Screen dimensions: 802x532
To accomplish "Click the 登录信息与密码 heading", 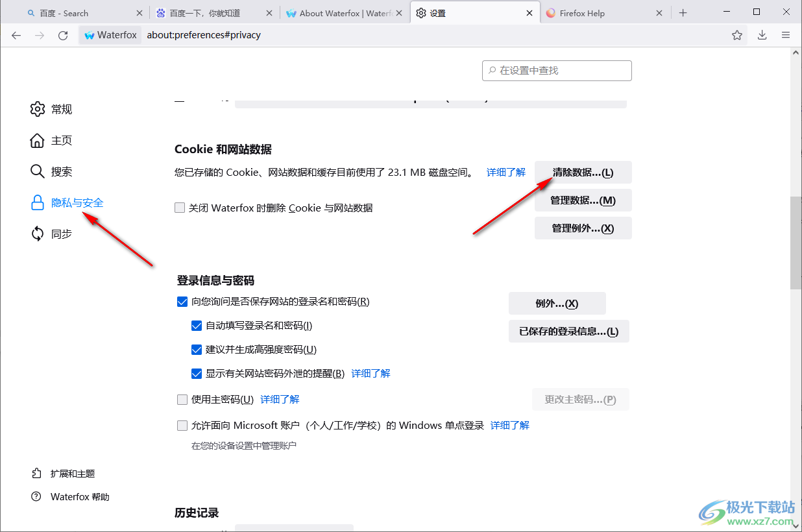I will pyautogui.click(x=215, y=281).
